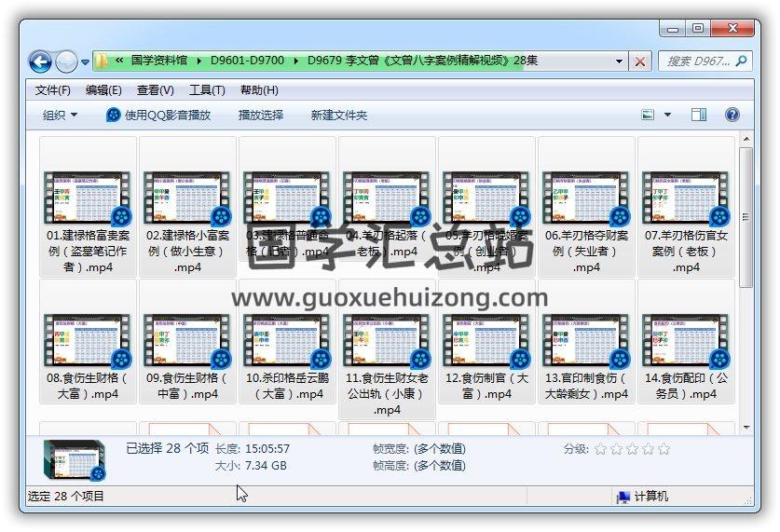Select the D9601-D9700 breadcrumb

247,61
